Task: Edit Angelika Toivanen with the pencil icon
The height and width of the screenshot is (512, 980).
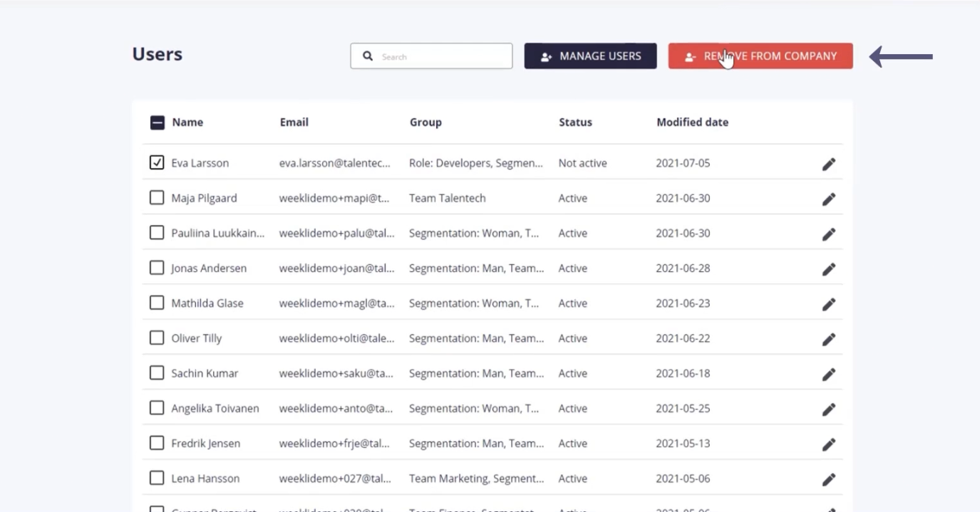Action: pyautogui.click(x=828, y=409)
